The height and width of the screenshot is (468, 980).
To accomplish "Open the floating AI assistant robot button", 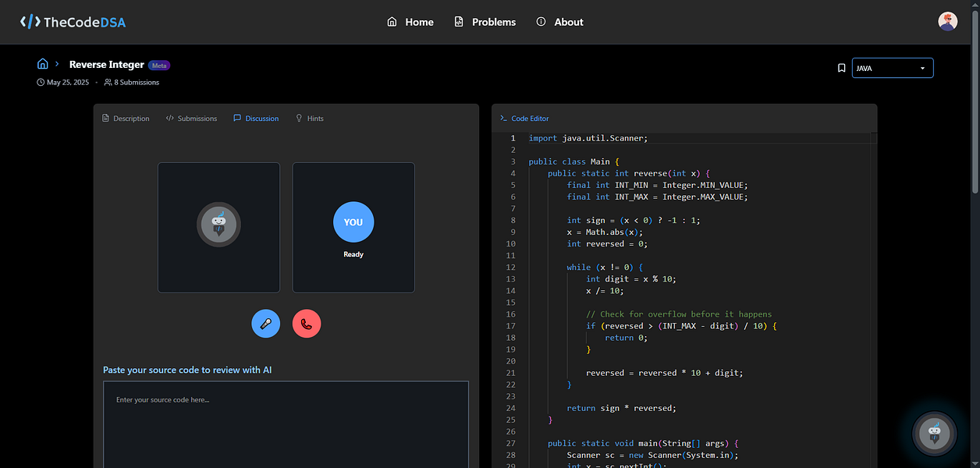I will pyautogui.click(x=934, y=434).
